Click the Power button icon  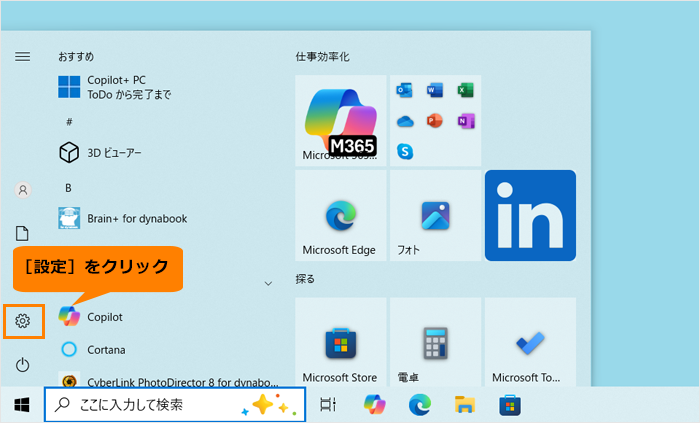click(x=23, y=365)
